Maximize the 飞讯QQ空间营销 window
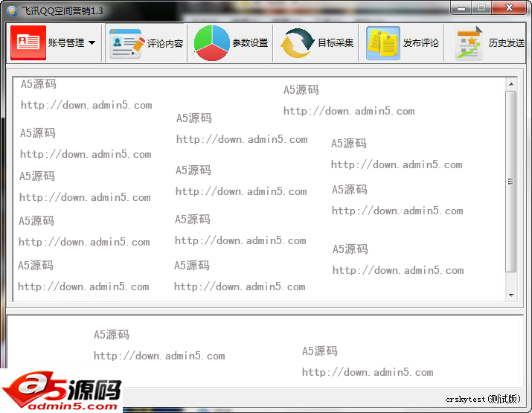Image resolution: width=532 pixels, height=413 pixels. 481,8
